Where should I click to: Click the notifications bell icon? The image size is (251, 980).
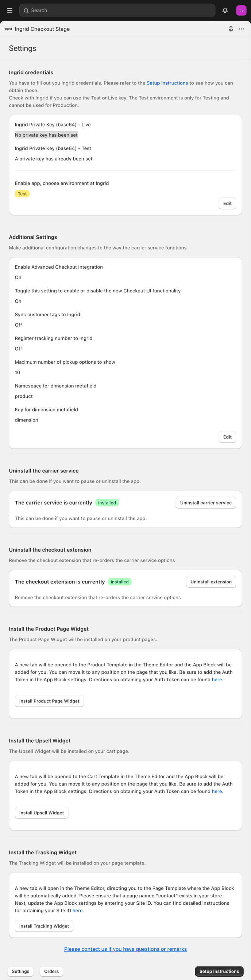tap(225, 10)
